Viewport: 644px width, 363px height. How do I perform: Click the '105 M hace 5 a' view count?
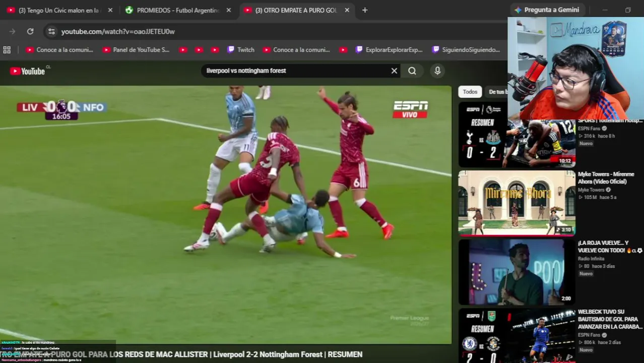[x=597, y=197]
